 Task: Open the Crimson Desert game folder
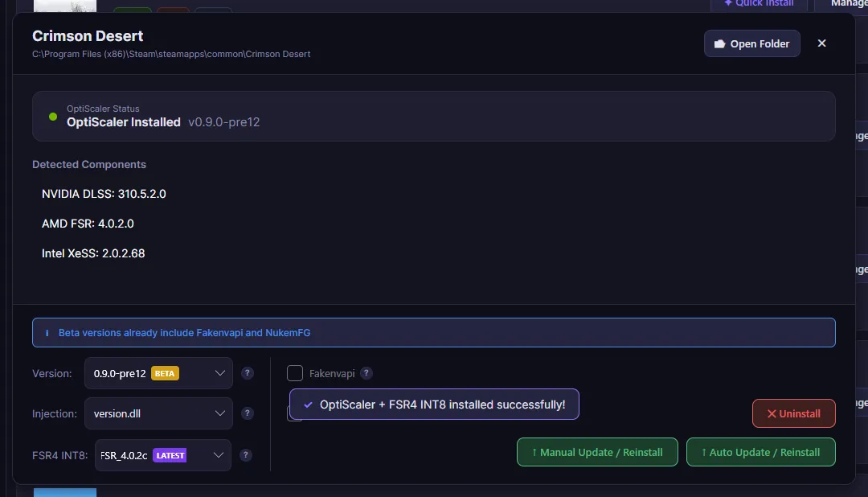click(x=751, y=43)
